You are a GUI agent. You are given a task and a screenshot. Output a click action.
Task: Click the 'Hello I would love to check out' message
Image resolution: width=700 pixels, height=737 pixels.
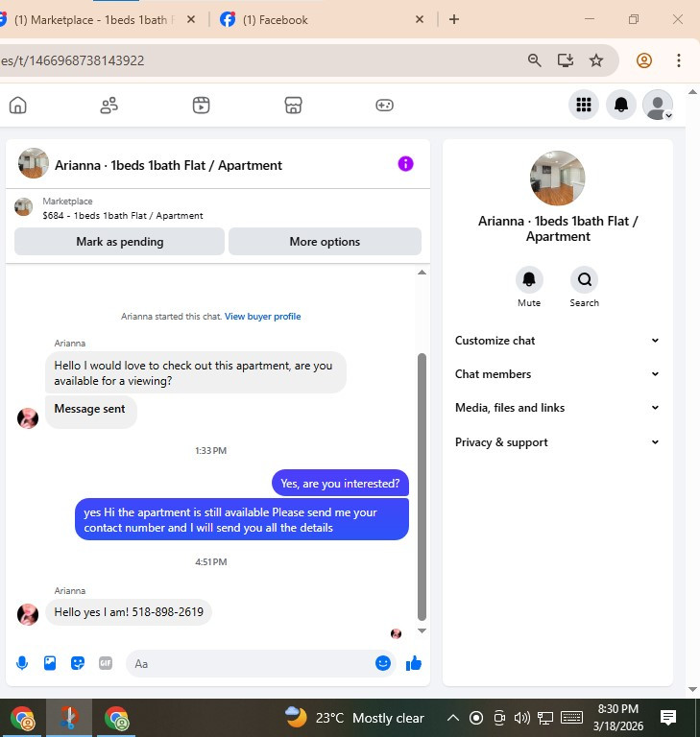pos(196,372)
